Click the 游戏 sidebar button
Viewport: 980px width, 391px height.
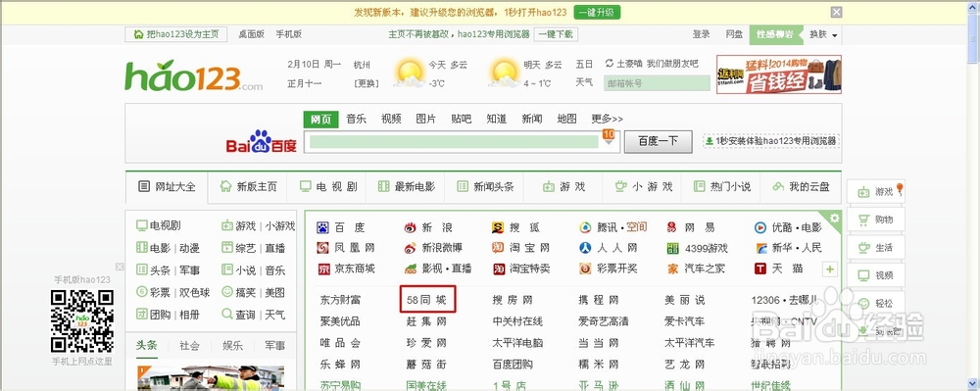[875, 192]
